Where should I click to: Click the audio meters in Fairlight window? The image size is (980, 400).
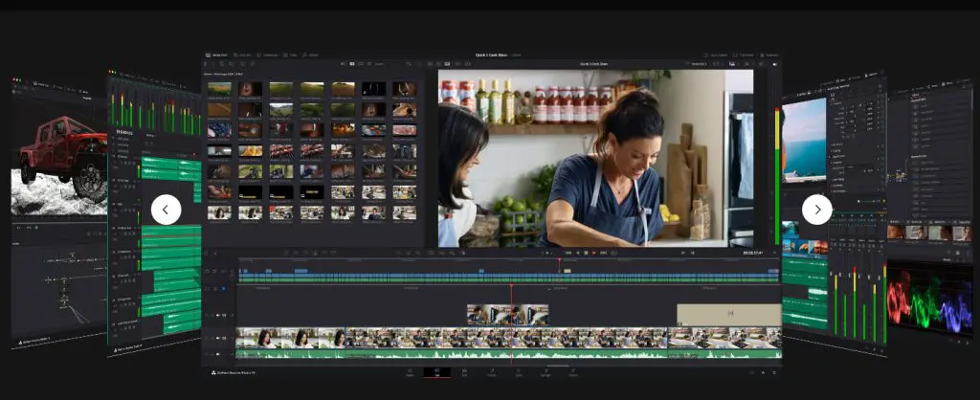click(155, 107)
